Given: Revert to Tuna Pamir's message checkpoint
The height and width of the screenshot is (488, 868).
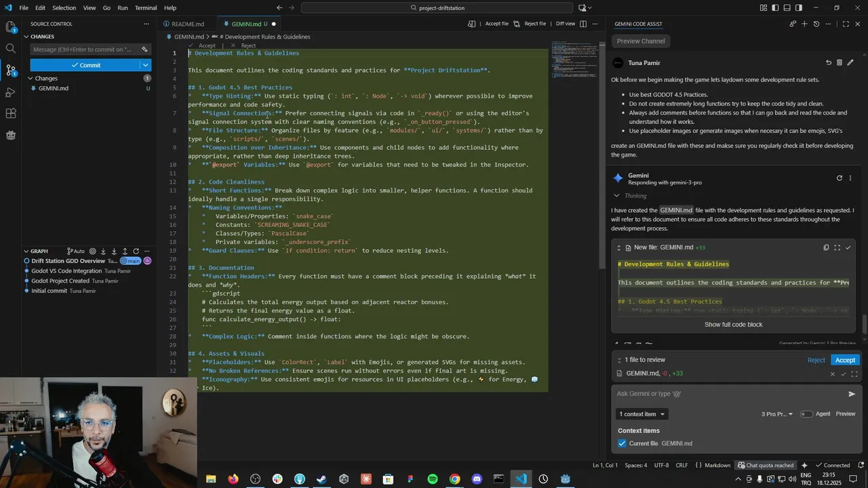Looking at the screenshot, I should pos(828,62).
